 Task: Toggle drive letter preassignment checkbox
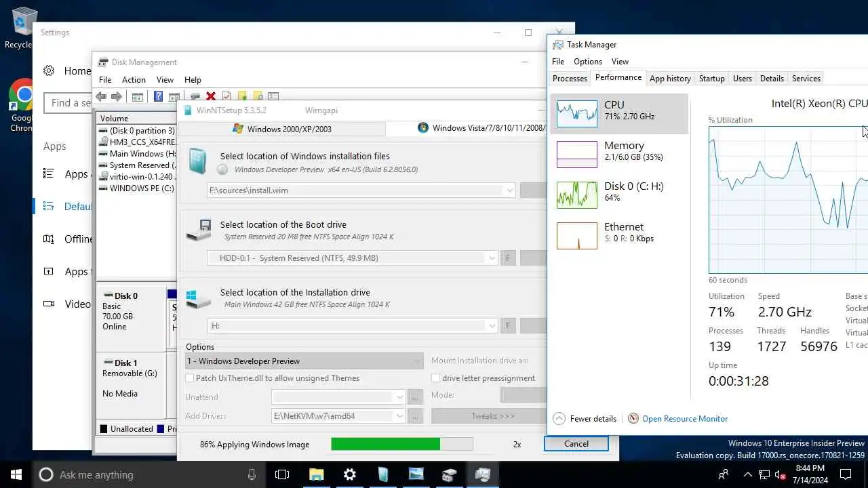click(435, 378)
